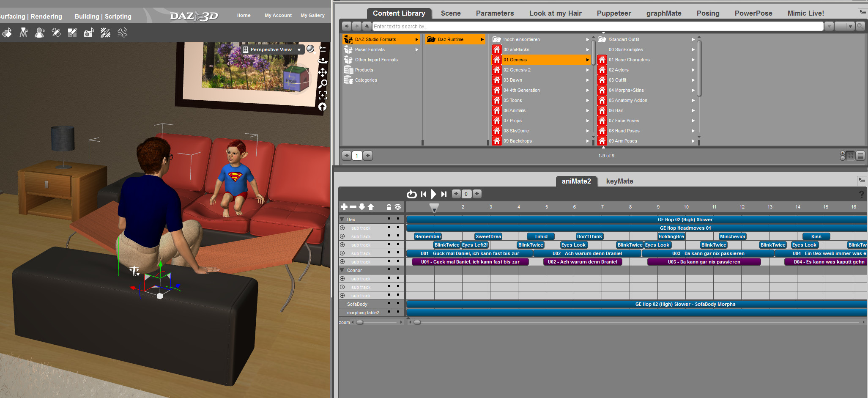The image size is (868, 398).
Task: Click the viewport Pan camera icon
Action: coord(323,72)
